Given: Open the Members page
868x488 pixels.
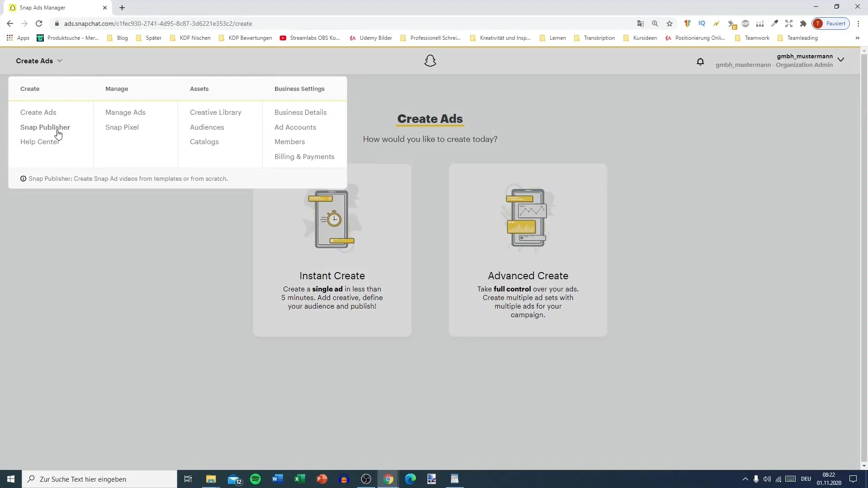Looking at the screenshot, I should click(x=290, y=141).
